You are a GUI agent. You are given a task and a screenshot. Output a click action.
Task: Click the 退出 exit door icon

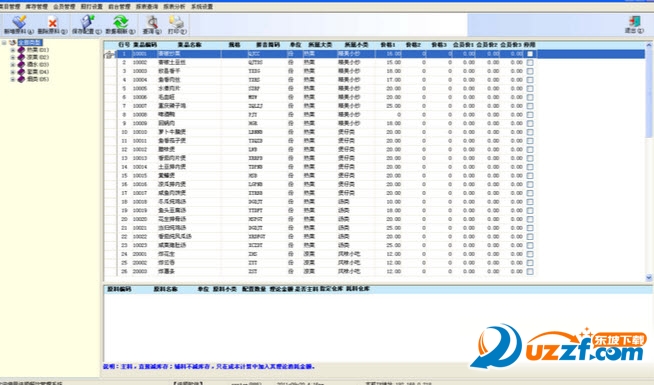pos(634,21)
